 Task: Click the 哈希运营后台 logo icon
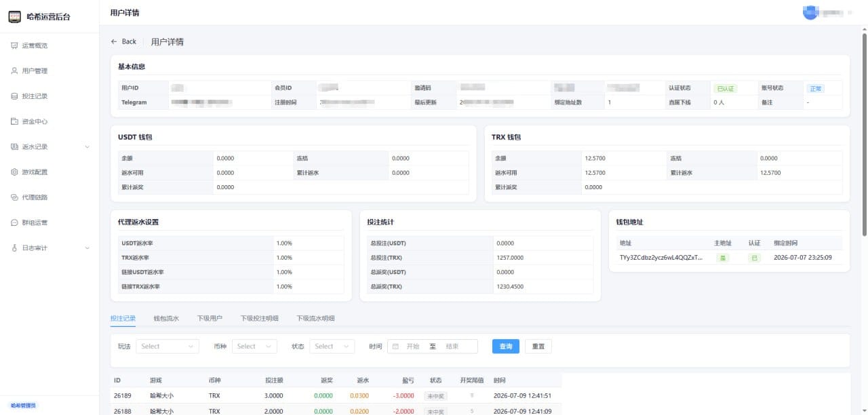click(x=14, y=16)
